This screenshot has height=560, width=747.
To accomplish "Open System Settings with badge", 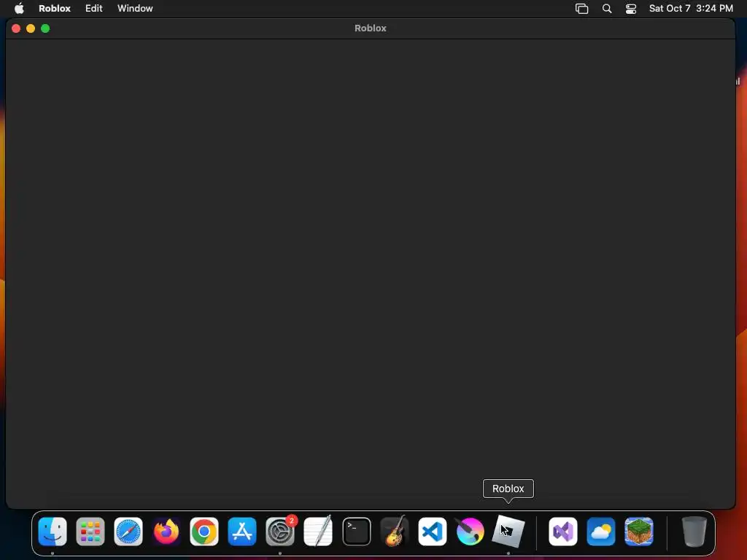I will [x=280, y=532].
